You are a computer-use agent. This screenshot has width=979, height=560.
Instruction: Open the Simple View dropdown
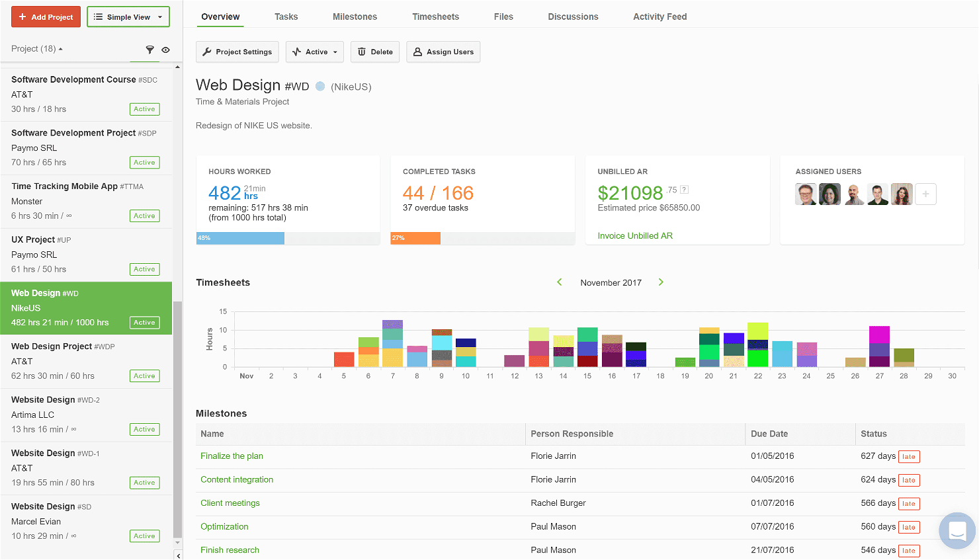(x=128, y=17)
